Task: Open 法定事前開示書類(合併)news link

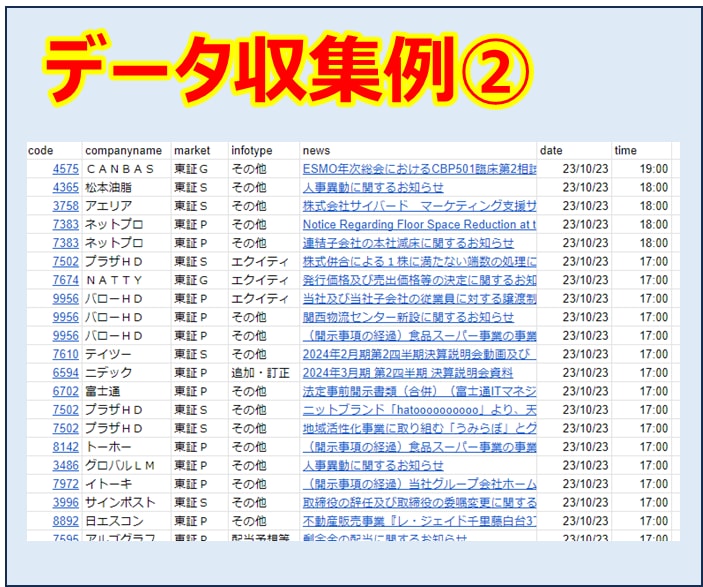Action: [x=419, y=391]
